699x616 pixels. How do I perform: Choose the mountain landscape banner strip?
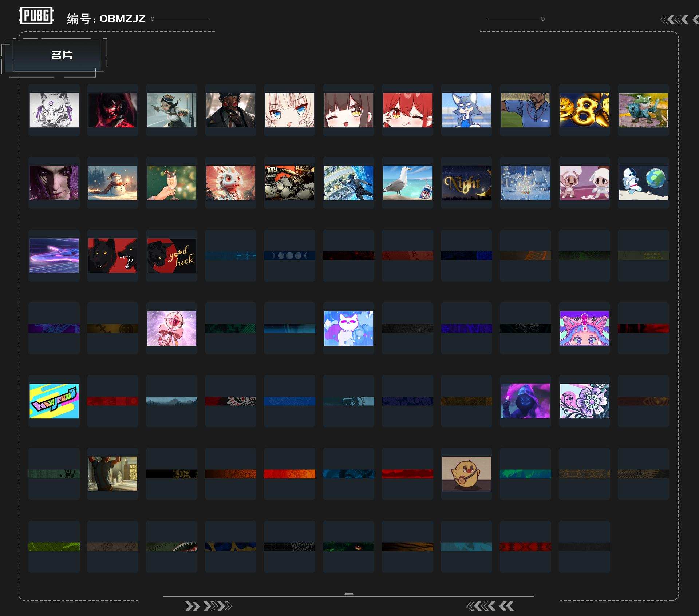(172, 401)
